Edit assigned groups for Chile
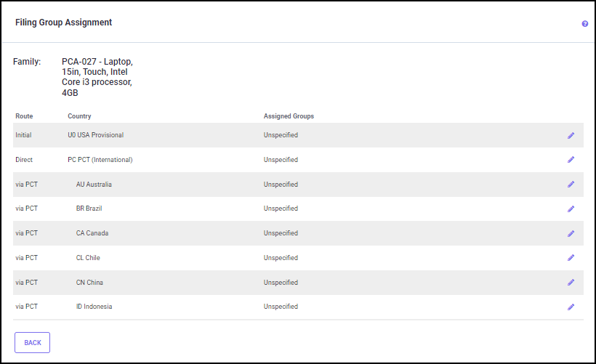Viewport: 596px width, 364px height. pyautogui.click(x=571, y=258)
